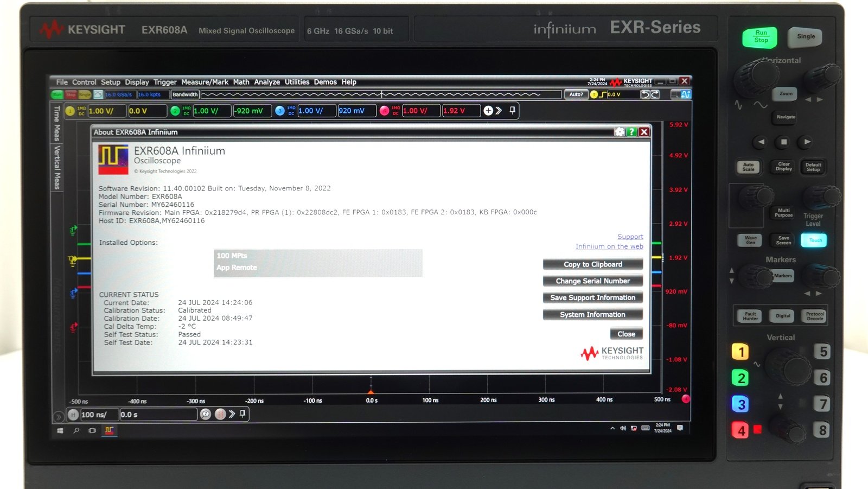The image size is (868, 489).
Task: Open the File menu
Action: (62, 82)
